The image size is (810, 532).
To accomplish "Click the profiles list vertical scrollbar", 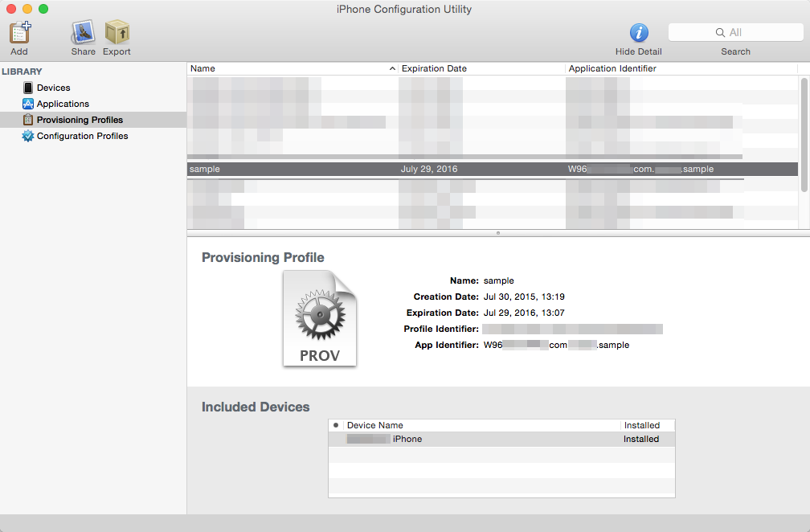I will pyautogui.click(x=804, y=135).
